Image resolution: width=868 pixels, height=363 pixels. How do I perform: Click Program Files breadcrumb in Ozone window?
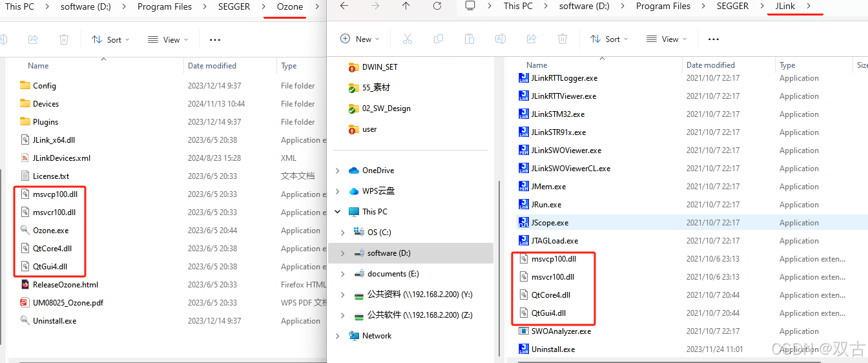pyautogui.click(x=165, y=6)
